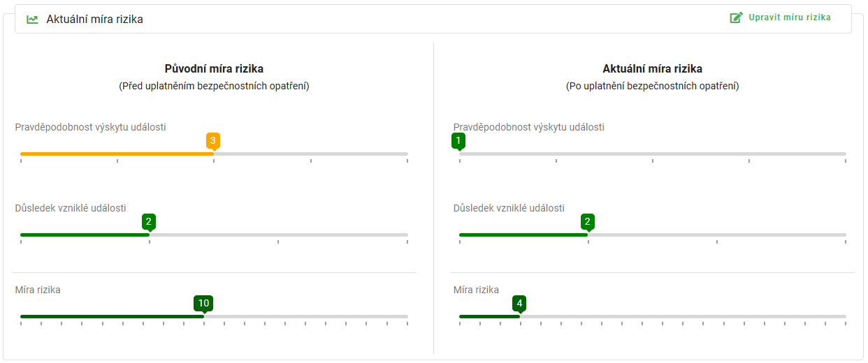The width and height of the screenshot is (868, 363).
Task: Click the green chart icon beside Aktuální míra rizika
Action: pyautogui.click(x=32, y=20)
